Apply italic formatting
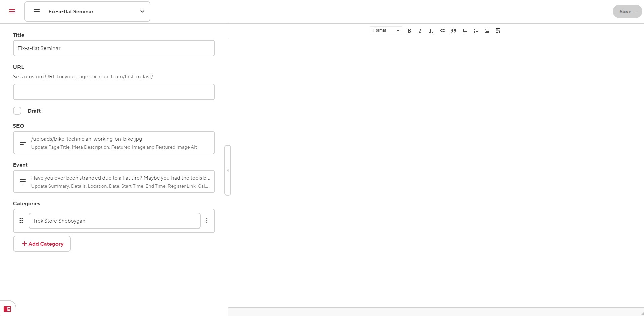This screenshot has width=644, height=316. pyautogui.click(x=420, y=31)
